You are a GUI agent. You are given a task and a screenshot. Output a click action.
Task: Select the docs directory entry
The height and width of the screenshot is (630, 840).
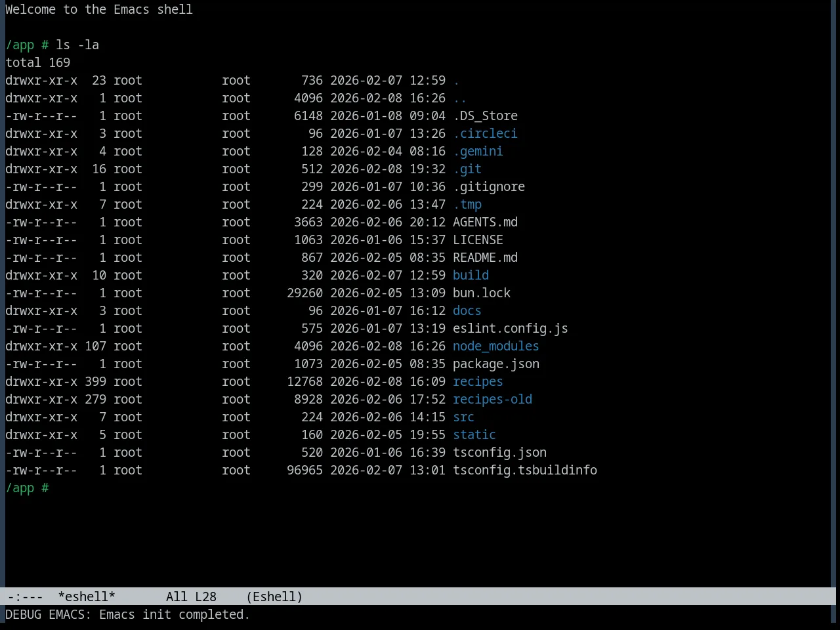[467, 310]
